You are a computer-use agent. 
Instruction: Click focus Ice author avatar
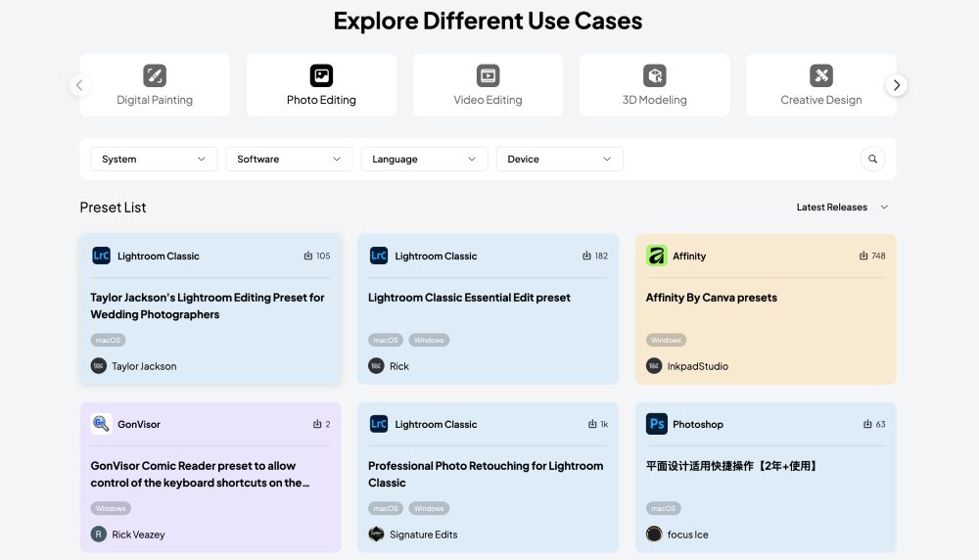pos(654,535)
